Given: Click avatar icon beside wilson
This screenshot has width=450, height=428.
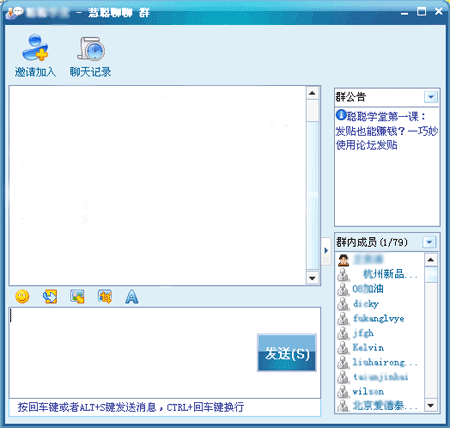Looking at the screenshot, I should tap(343, 392).
